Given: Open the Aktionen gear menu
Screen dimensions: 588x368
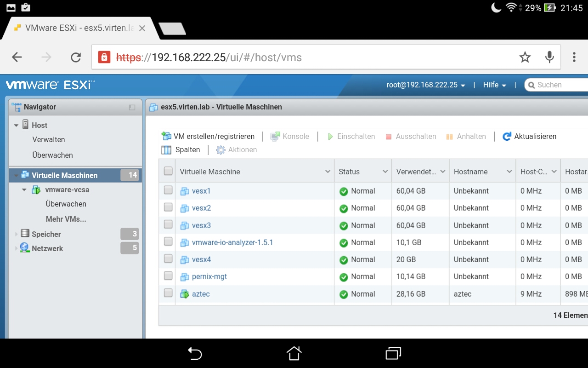Looking at the screenshot, I should point(236,149).
